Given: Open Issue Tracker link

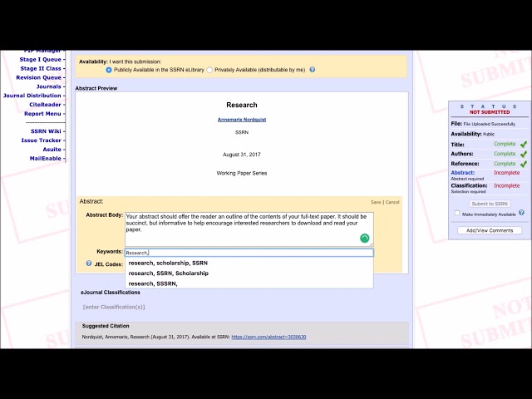Looking at the screenshot, I should 41,140.
